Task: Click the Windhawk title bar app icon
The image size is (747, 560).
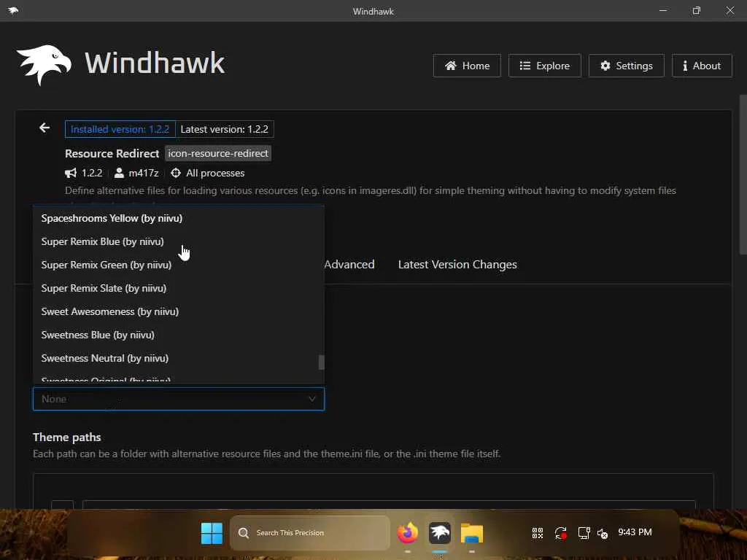Action: (x=13, y=10)
